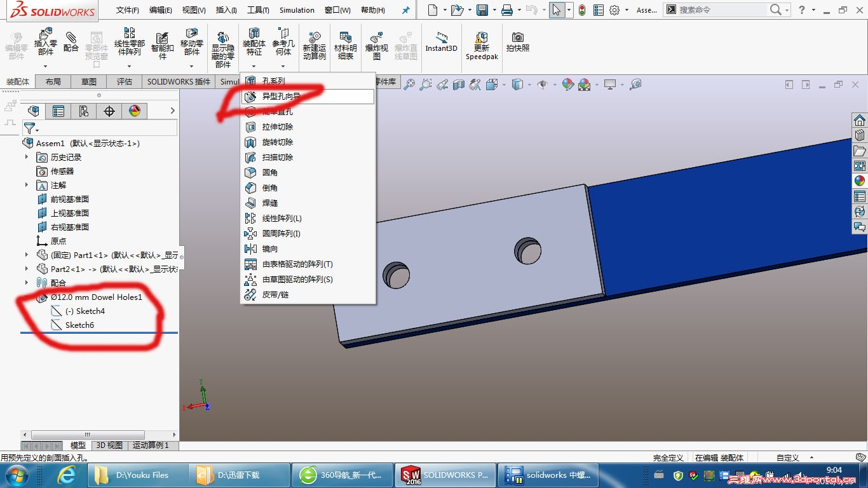This screenshot has height=488, width=868.
Task: Open the 移动零部件 dropdown arrow
Action: click(x=191, y=66)
